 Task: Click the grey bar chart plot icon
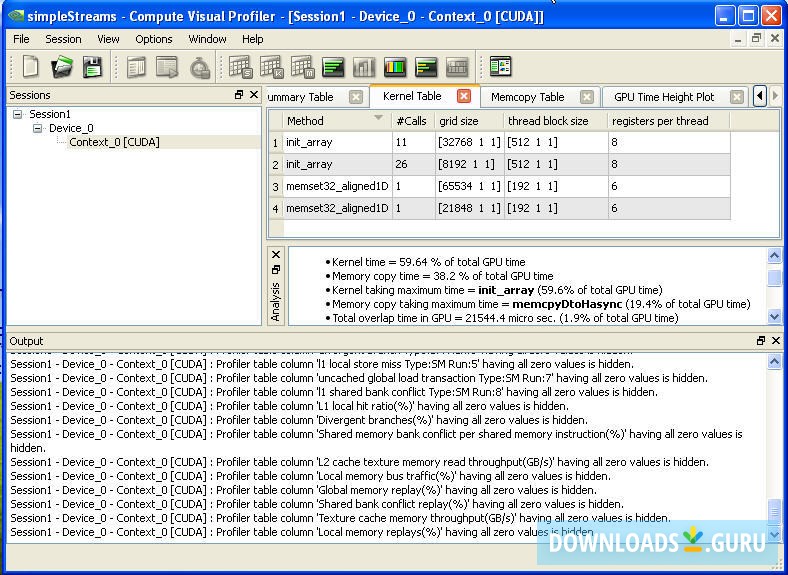click(x=364, y=67)
